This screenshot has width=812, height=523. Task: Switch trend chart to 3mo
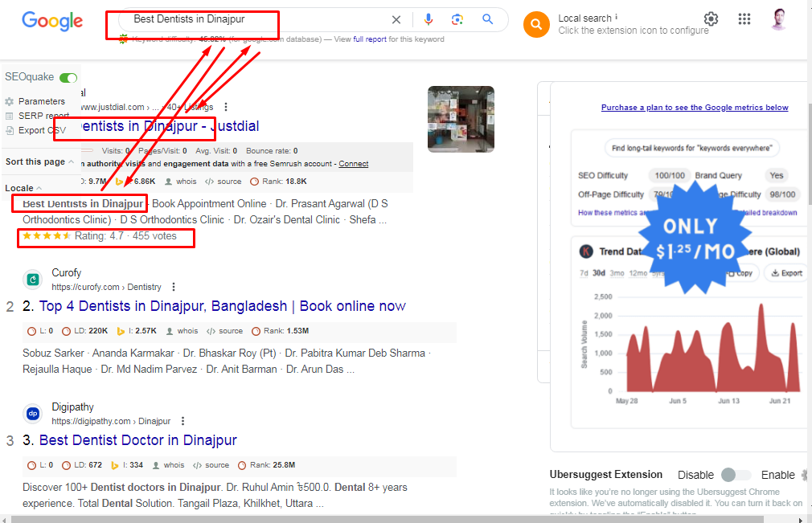tap(617, 273)
